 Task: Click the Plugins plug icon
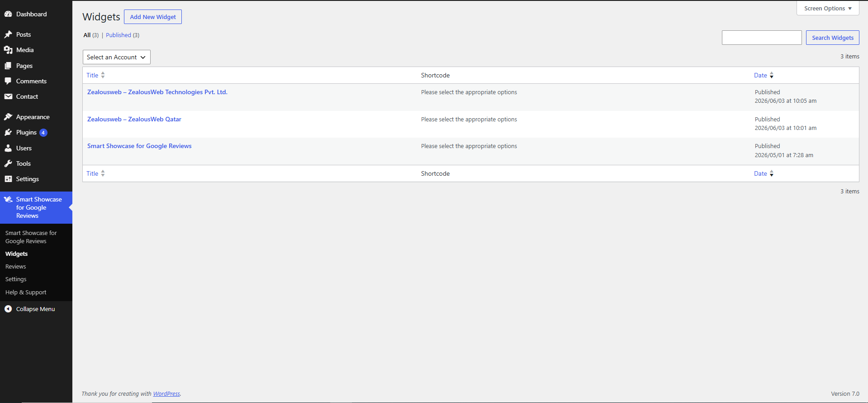click(x=8, y=132)
